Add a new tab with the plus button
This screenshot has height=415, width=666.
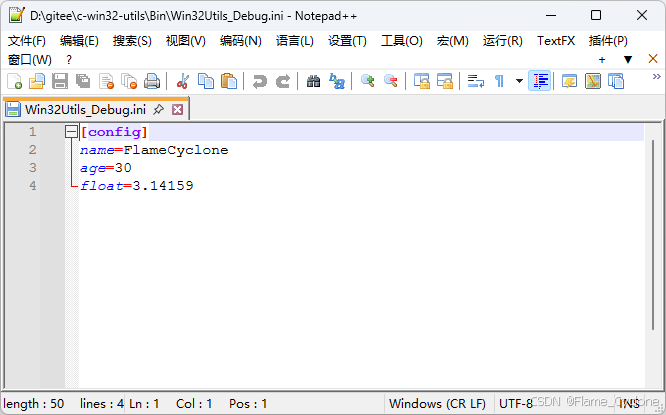602,60
